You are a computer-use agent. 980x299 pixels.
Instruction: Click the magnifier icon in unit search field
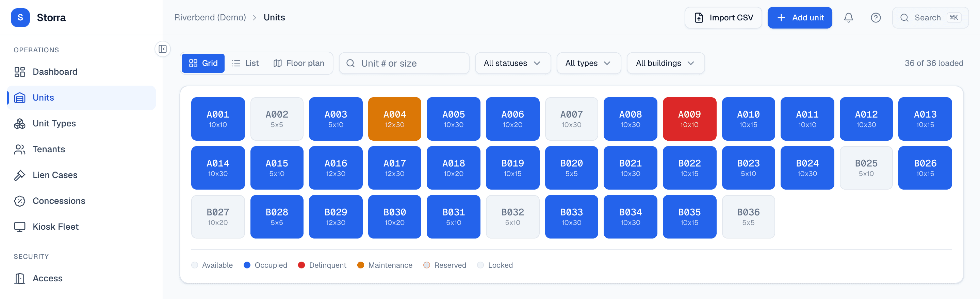tap(350, 64)
